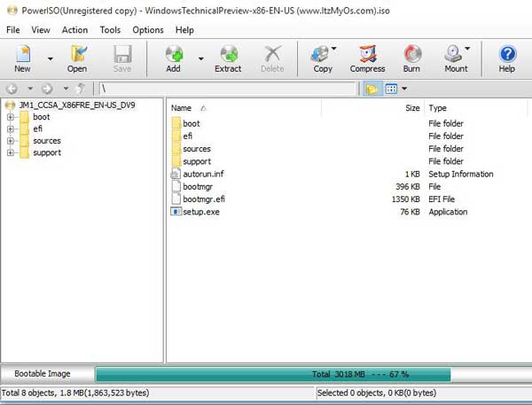Open the New button dropdown arrow
This screenshot has width=532, height=405.
[x=51, y=59]
